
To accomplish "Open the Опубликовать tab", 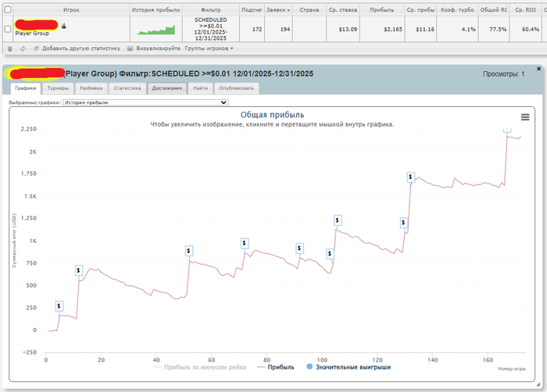I will pyautogui.click(x=237, y=88).
